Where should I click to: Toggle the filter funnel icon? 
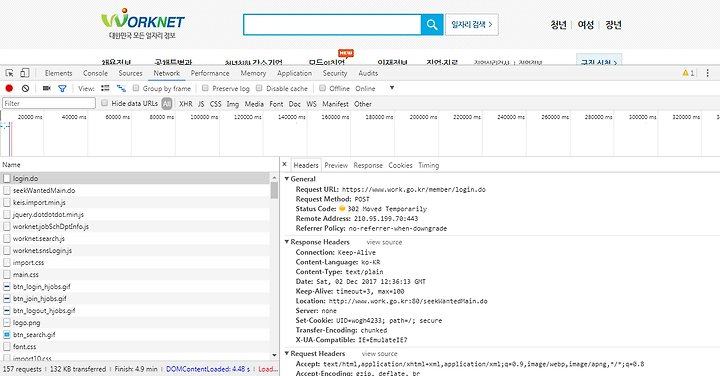coord(62,88)
